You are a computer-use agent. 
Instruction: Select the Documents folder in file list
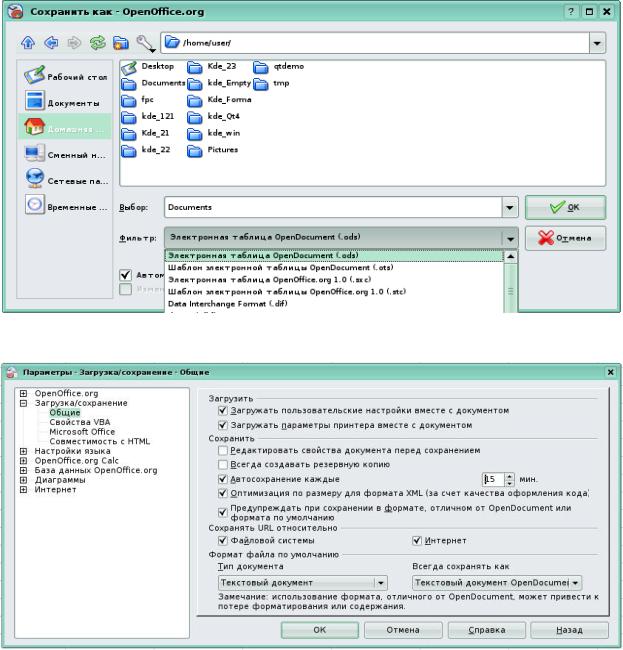tap(153, 83)
